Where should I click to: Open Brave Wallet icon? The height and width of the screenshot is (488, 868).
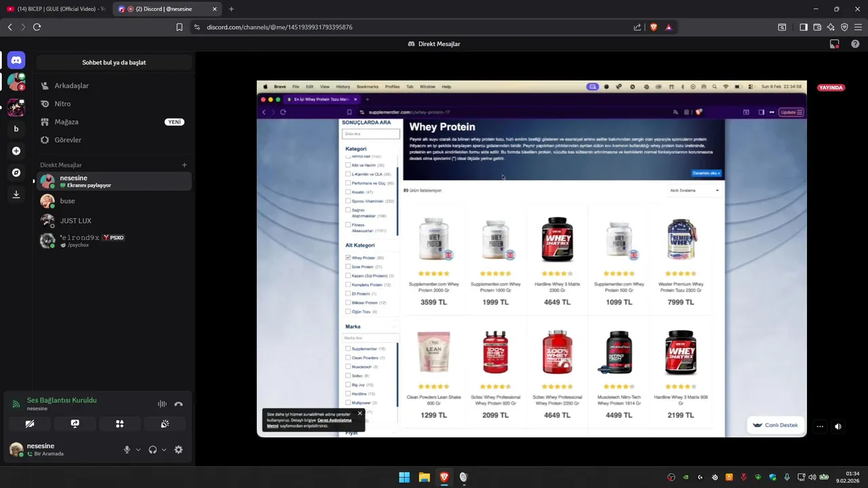tap(817, 27)
